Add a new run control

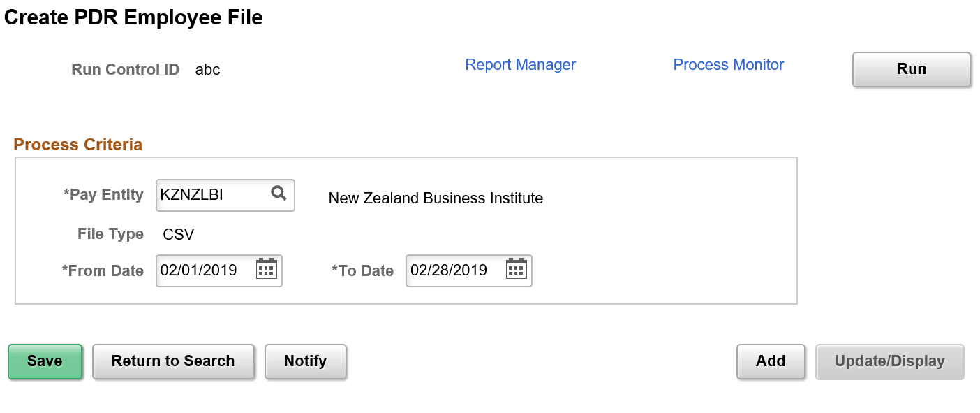click(771, 361)
